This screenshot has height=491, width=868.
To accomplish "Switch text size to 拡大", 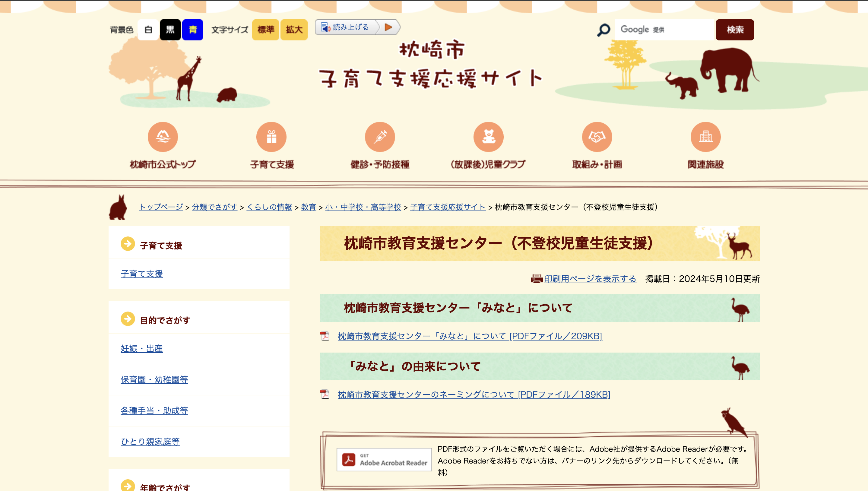I will (294, 30).
